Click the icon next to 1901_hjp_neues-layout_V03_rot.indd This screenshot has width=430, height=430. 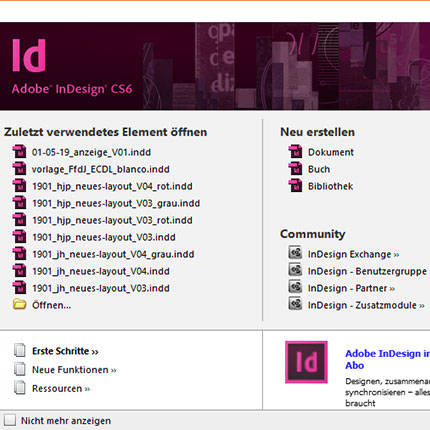tap(20, 220)
